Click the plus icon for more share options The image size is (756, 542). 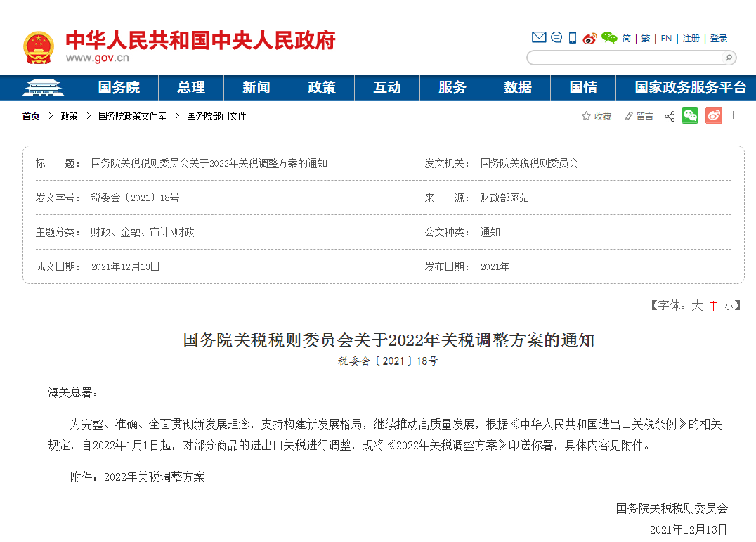click(x=733, y=115)
